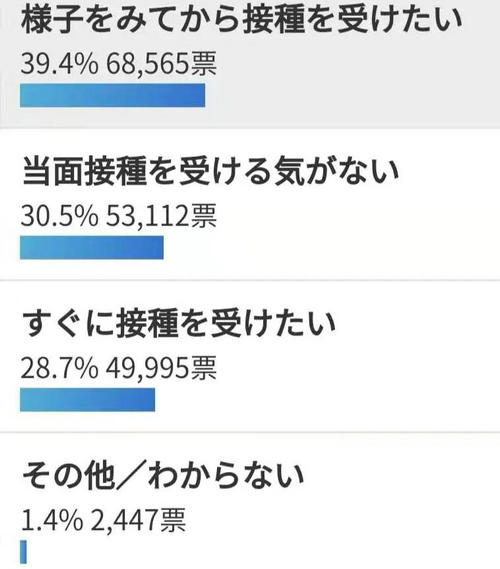Click the 2,447票 vote number

click(x=138, y=520)
